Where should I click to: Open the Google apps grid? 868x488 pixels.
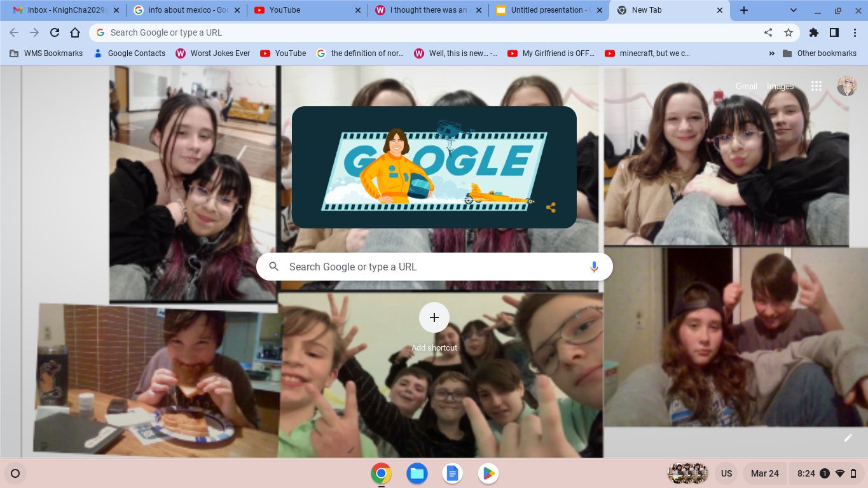point(816,87)
